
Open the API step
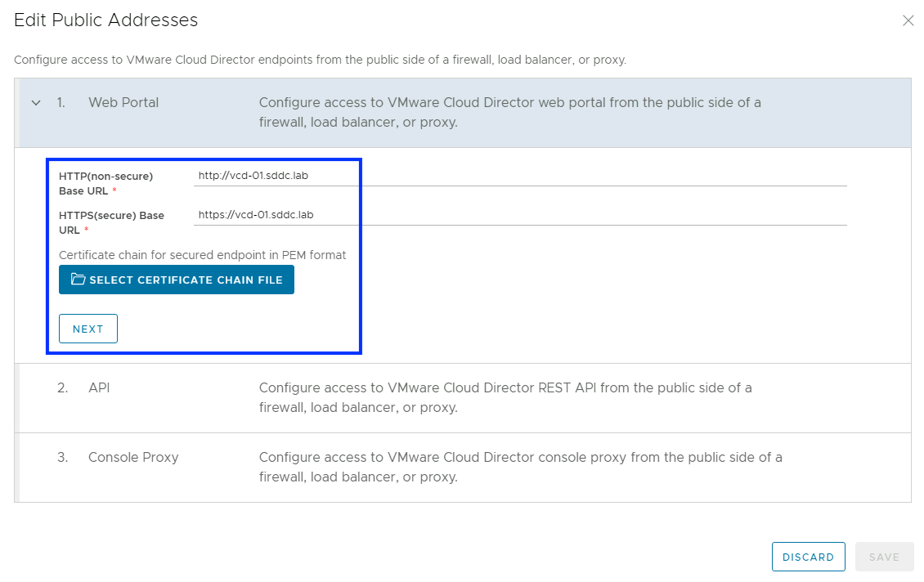click(99, 387)
